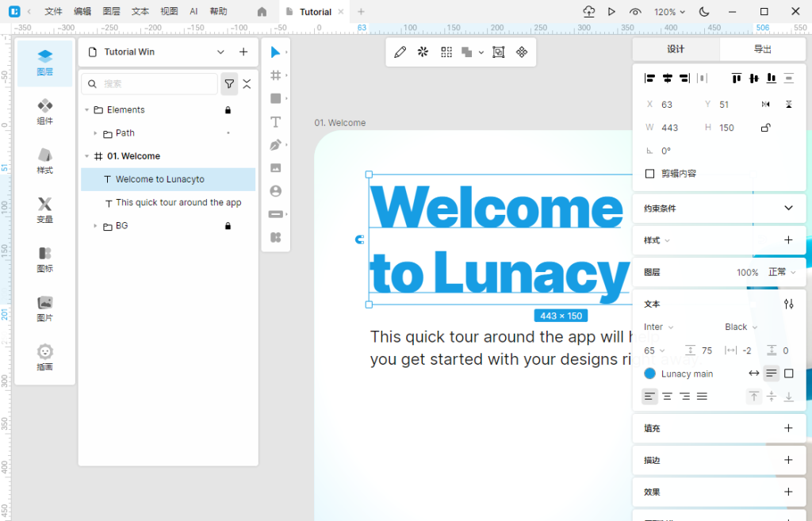Image resolution: width=812 pixels, height=521 pixels.
Task: Open the Black font weight dropdown
Action: (741, 327)
